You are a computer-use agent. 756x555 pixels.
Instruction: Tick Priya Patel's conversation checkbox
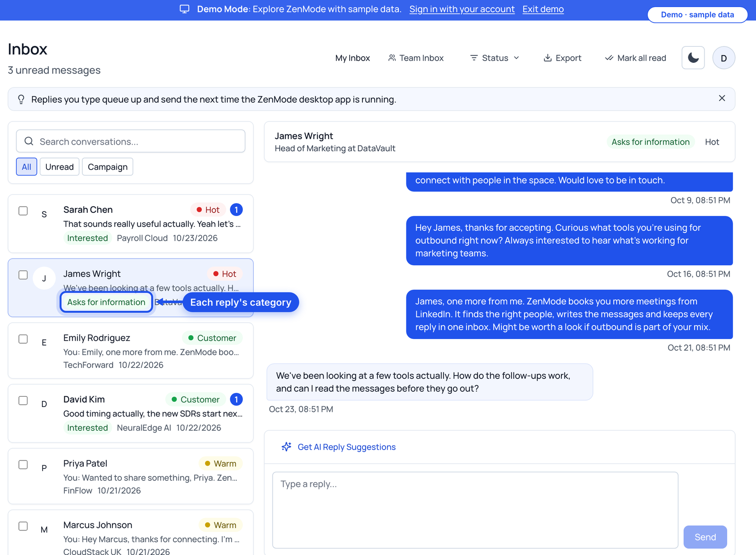coord(23,465)
